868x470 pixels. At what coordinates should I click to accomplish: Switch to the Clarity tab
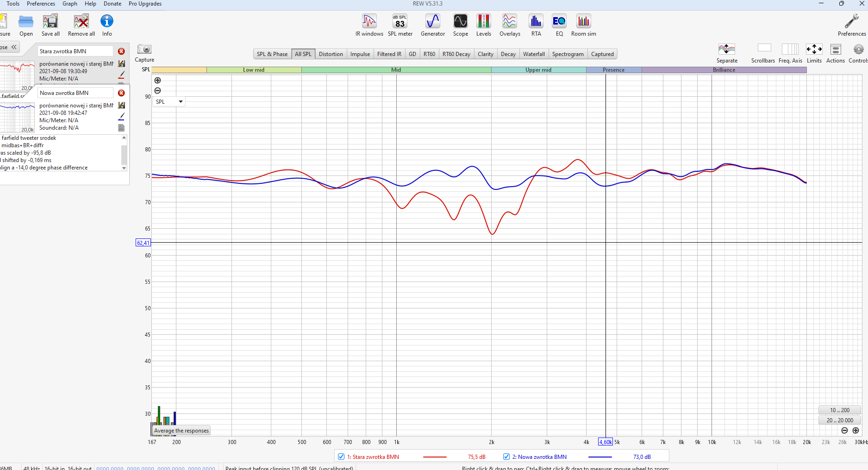tap(486, 54)
